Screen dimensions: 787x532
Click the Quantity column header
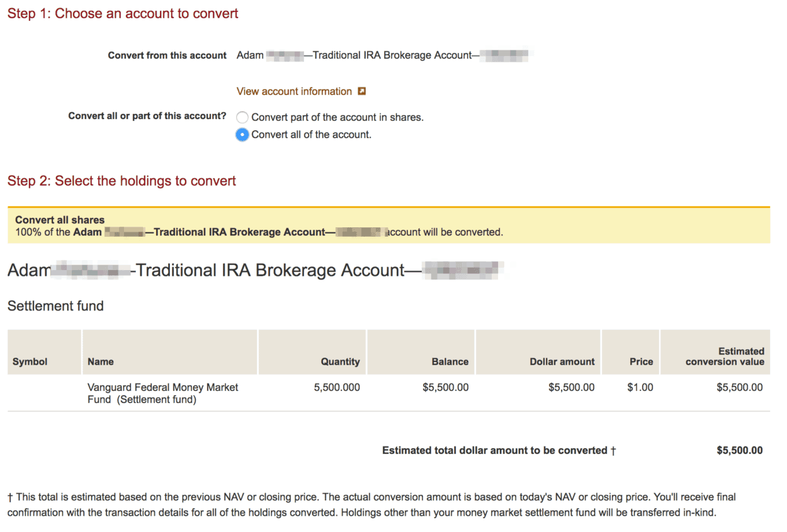[340, 361]
